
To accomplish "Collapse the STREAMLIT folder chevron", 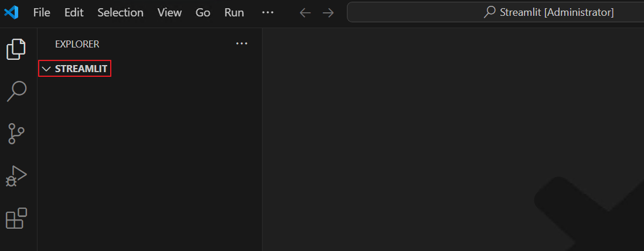I will pyautogui.click(x=46, y=69).
